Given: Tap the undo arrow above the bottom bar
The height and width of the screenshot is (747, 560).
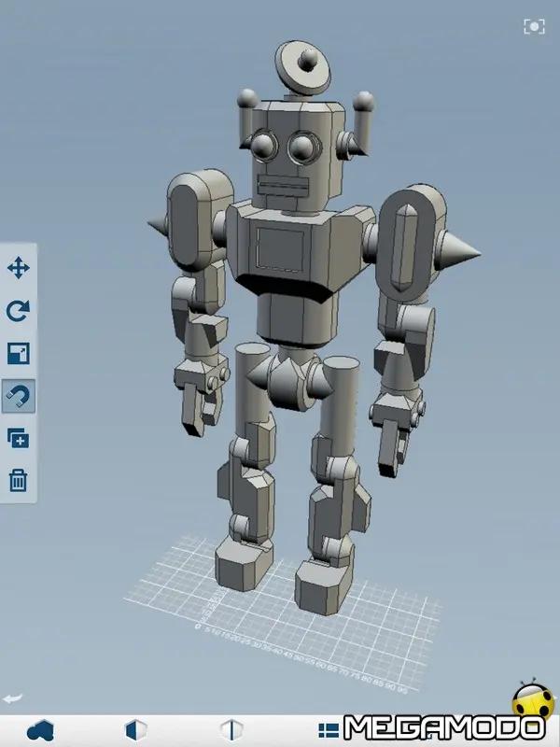Looking at the screenshot, I should (13, 698).
